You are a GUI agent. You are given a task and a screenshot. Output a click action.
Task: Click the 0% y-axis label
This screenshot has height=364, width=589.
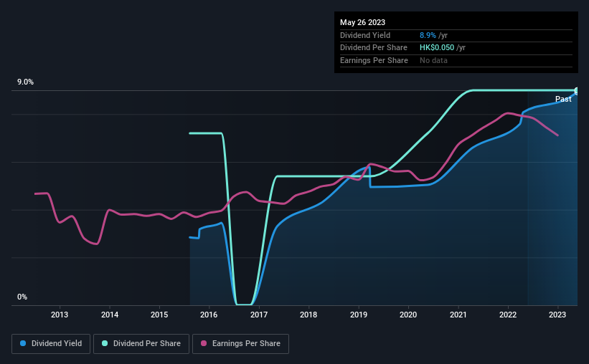pyautogui.click(x=22, y=297)
